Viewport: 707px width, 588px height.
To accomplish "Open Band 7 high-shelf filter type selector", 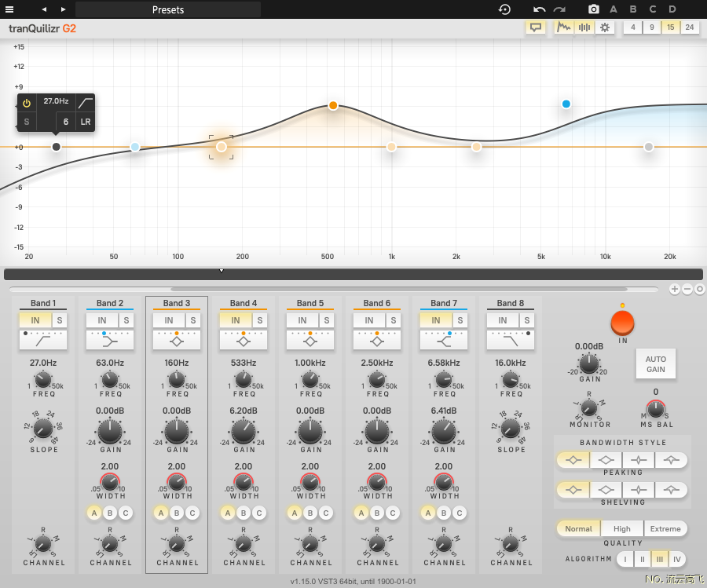I will click(443, 340).
